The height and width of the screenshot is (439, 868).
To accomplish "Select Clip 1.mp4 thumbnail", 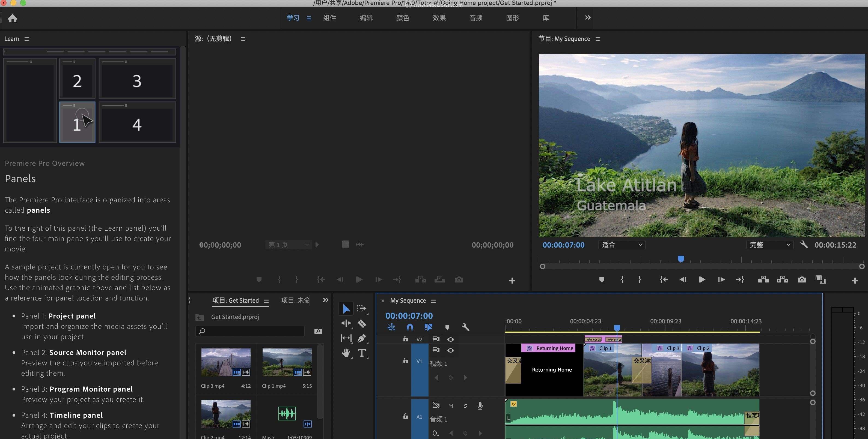I will (x=287, y=362).
